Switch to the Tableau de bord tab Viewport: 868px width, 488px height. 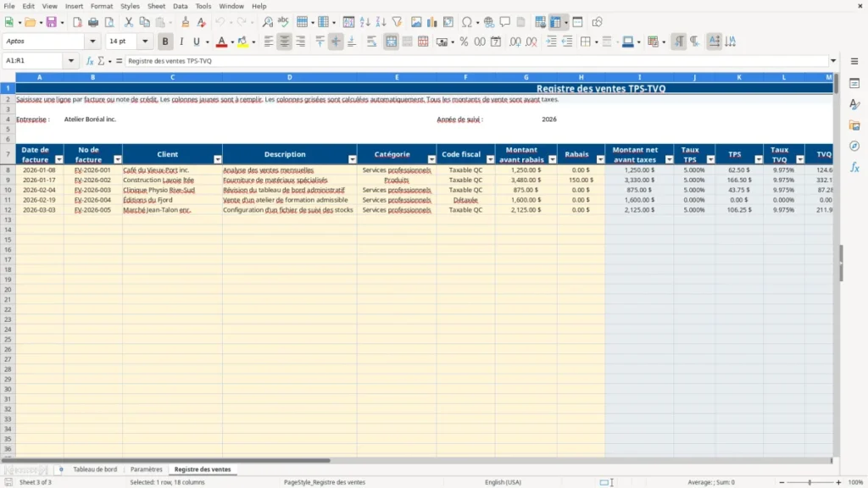click(x=95, y=469)
